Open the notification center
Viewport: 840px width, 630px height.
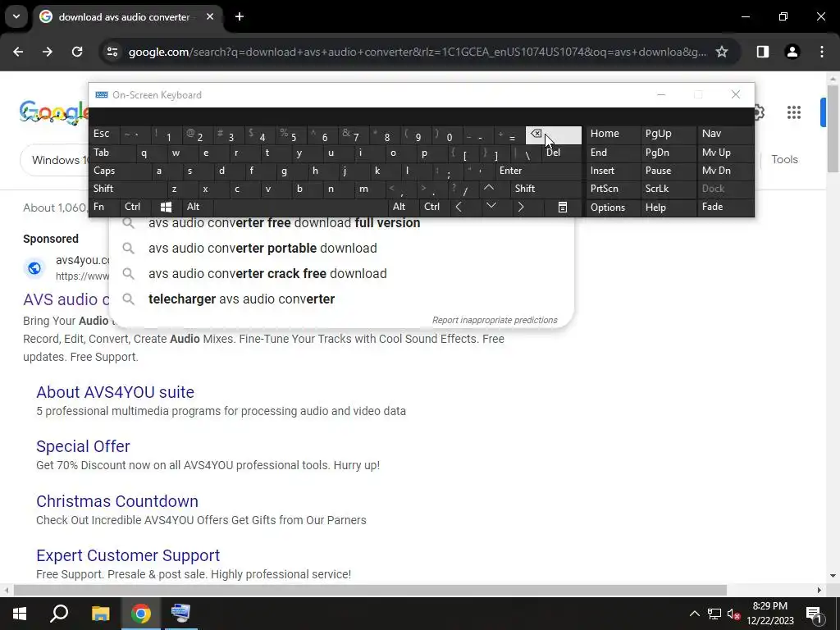814,614
